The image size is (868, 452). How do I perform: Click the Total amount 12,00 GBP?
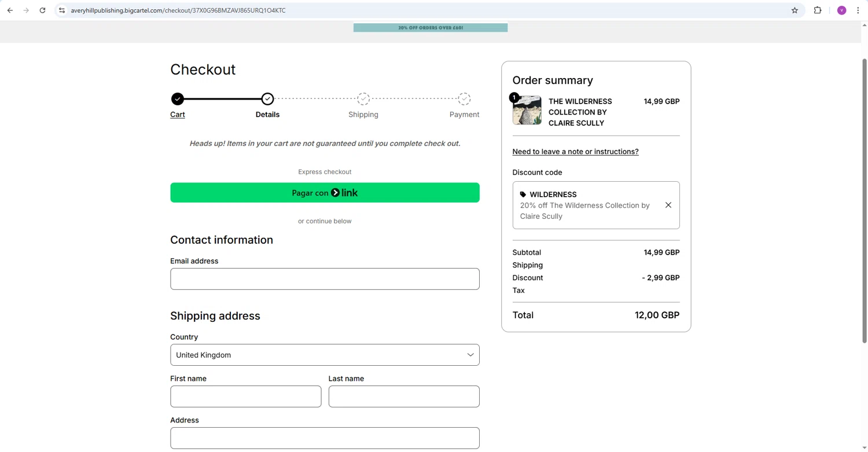coord(657,315)
